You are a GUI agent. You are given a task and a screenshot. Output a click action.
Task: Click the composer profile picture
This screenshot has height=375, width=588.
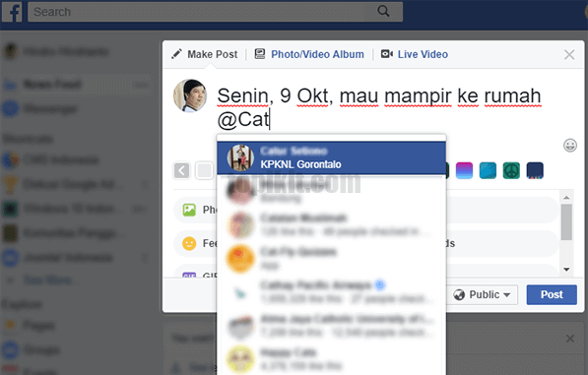coord(190,95)
